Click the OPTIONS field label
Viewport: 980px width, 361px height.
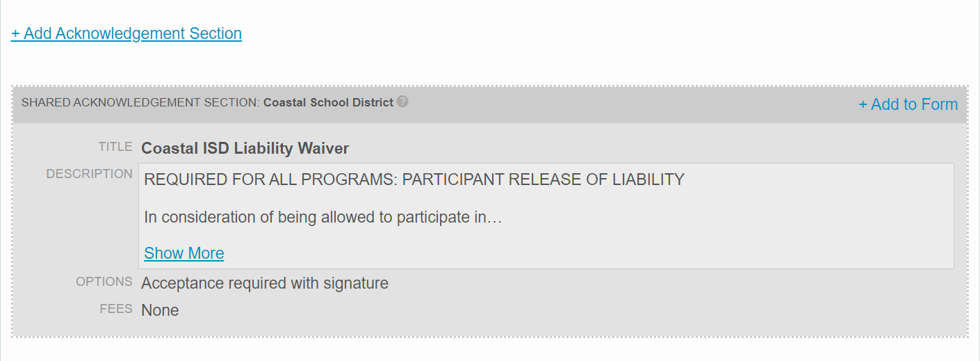click(x=104, y=282)
